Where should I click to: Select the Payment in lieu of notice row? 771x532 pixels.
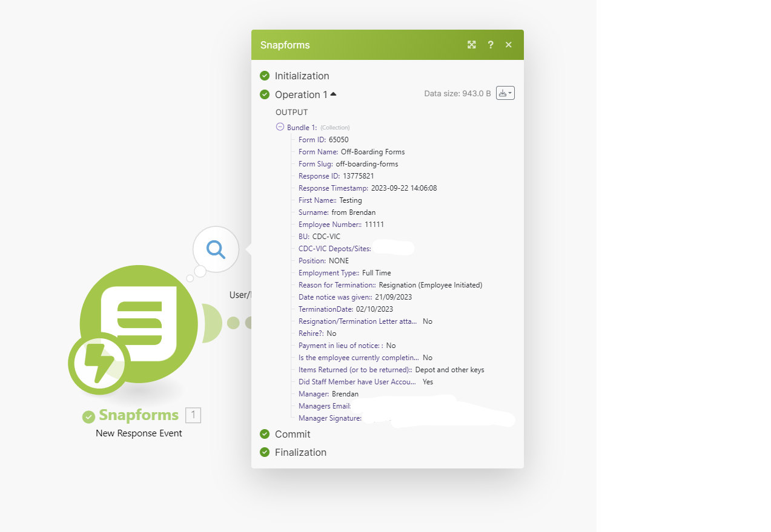[347, 346]
